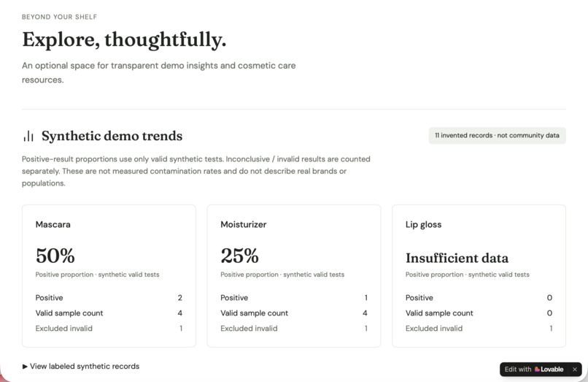This screenshot has width=588, height=382.
Task: Select the Mascara card title
Action: 53,225
